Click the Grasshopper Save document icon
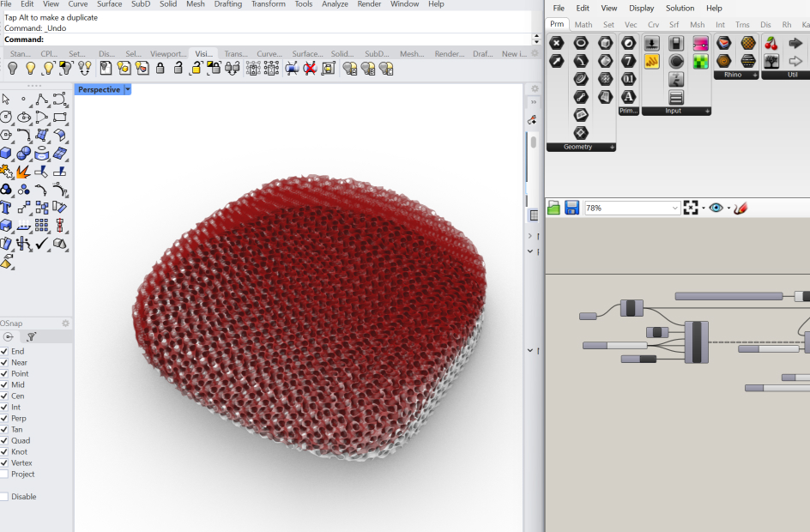810x532 pixels. pos(571,208)
